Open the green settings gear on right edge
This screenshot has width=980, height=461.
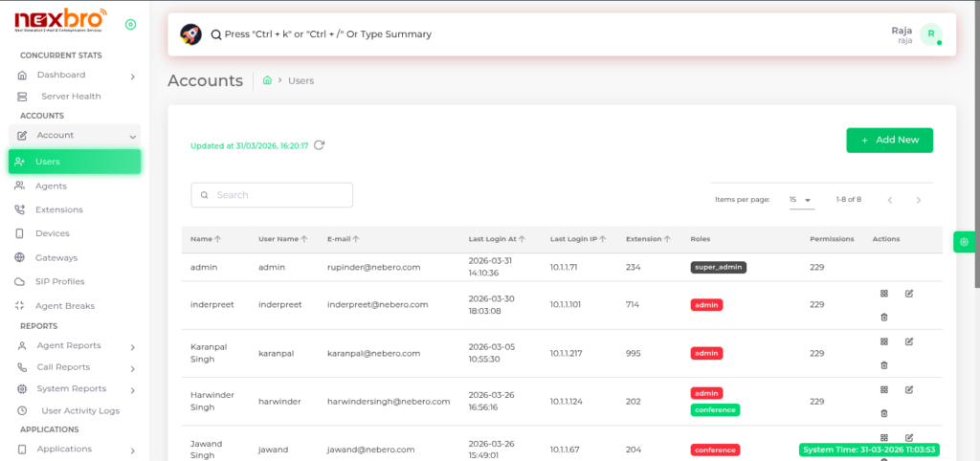(964, 243)
